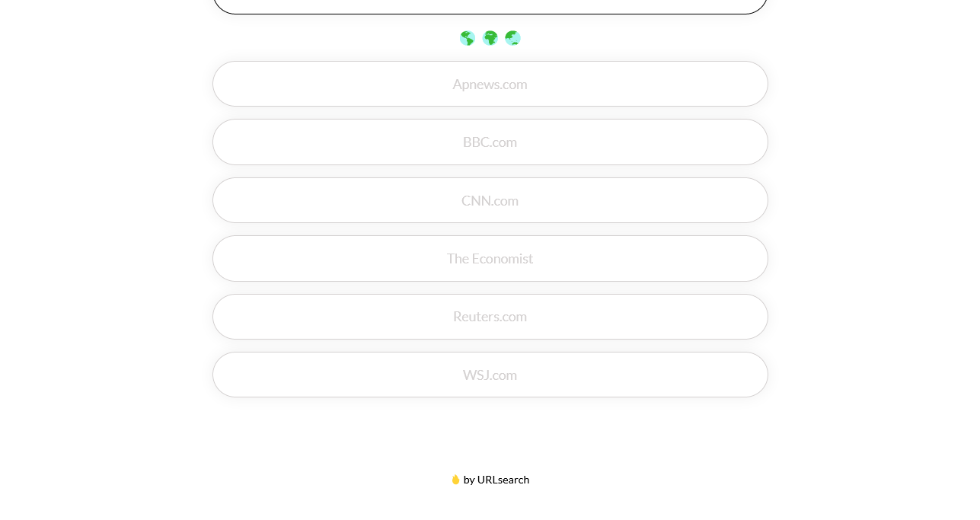This screenshot has width=980, height=520.
Task: Follow the "by URLsearch" footer link
Action: pos(496,480)
